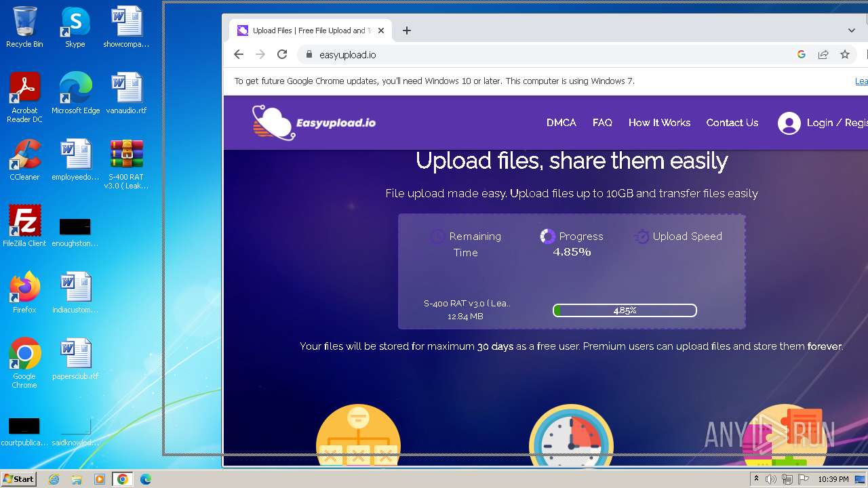
Task: Click the 4.85% progress value text
Action: coord(572,252)
